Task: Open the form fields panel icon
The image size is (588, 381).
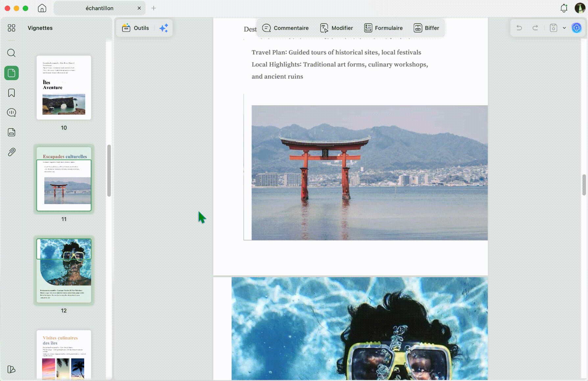Action: pyautogui.click(x=12, y=132)
